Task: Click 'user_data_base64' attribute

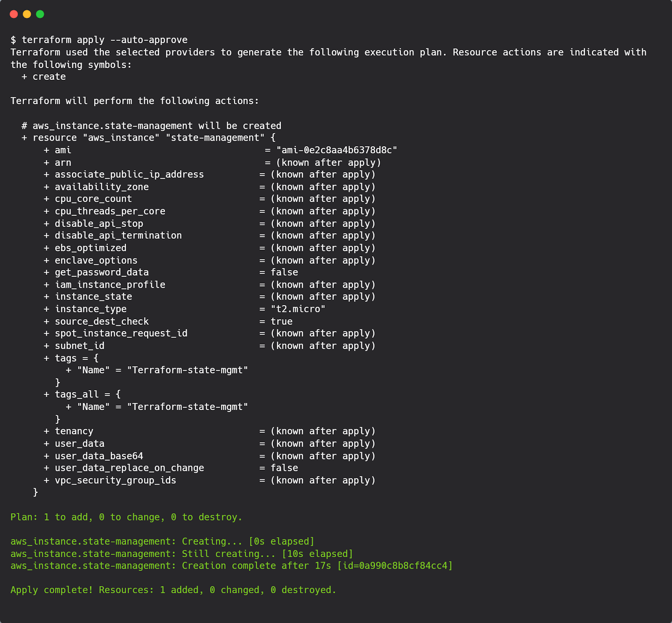Action: click(99, 456)
